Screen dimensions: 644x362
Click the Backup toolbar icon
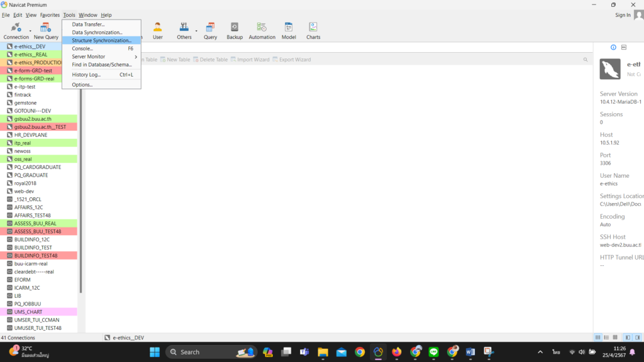click(x=235, y=30)
